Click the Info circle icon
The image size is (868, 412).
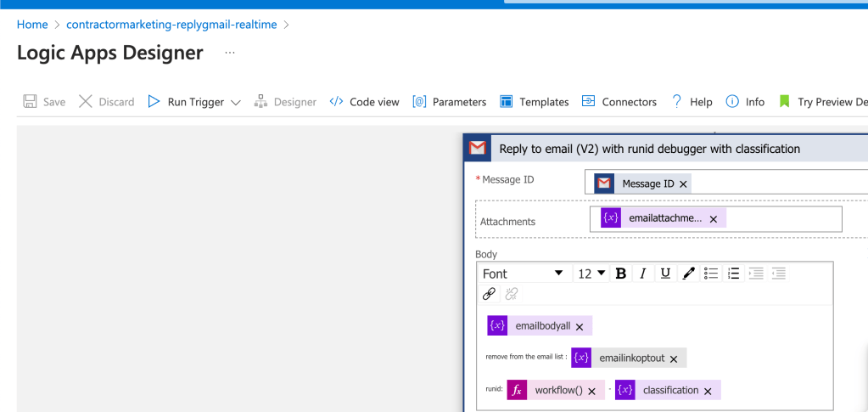tap(732, 101)
